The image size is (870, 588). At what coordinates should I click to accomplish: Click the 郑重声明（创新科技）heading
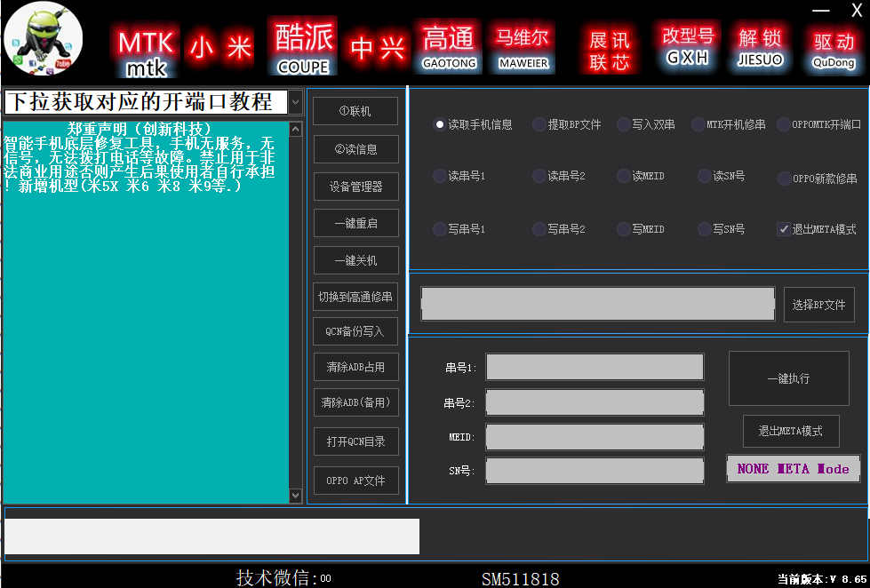click(x=139, y=129)
